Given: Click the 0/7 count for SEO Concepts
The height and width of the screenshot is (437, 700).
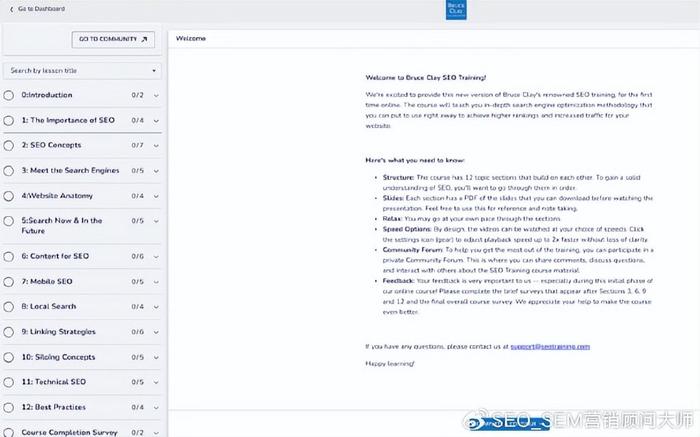Looking at the screenshot, I should [x=138, y=146].
